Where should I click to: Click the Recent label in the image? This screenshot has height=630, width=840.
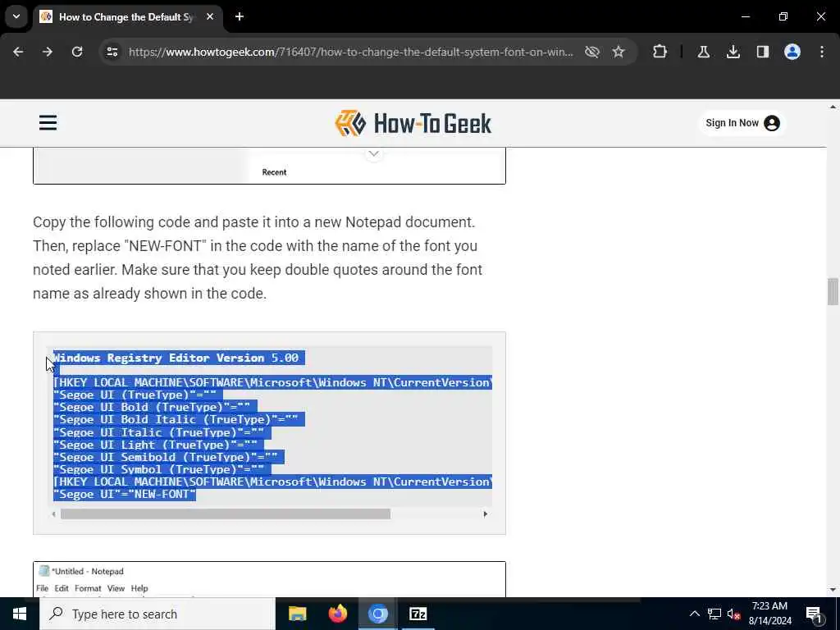pyautogui.click(x=274, y=172)
